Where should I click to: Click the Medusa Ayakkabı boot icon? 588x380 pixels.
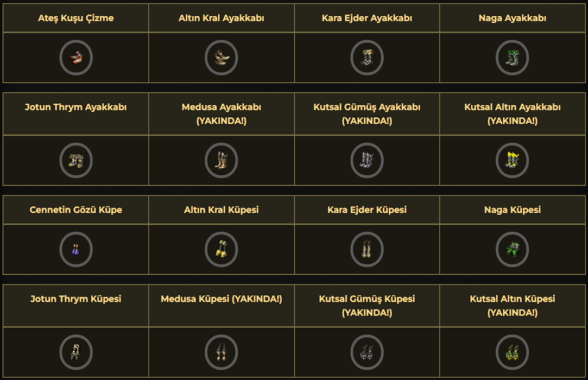pyautogui.click(x=222, y=160)
